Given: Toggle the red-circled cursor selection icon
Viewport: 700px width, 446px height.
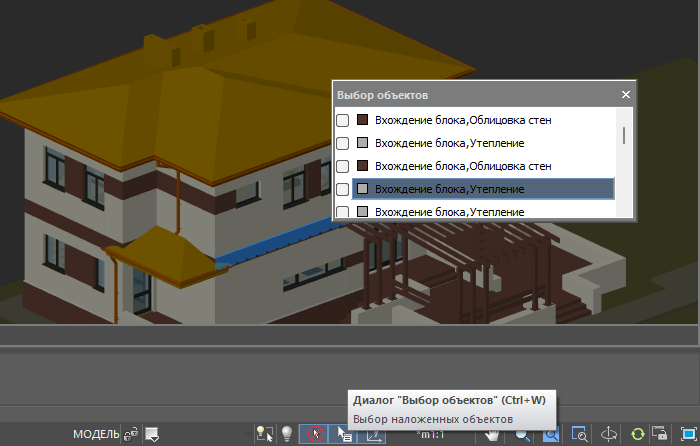Looking at the screenshot, I should pyautogui.click(x=315, y=433).
